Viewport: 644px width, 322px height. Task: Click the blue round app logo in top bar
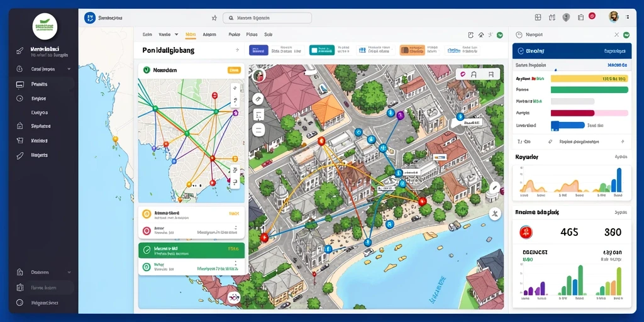[x=89, y=18]
